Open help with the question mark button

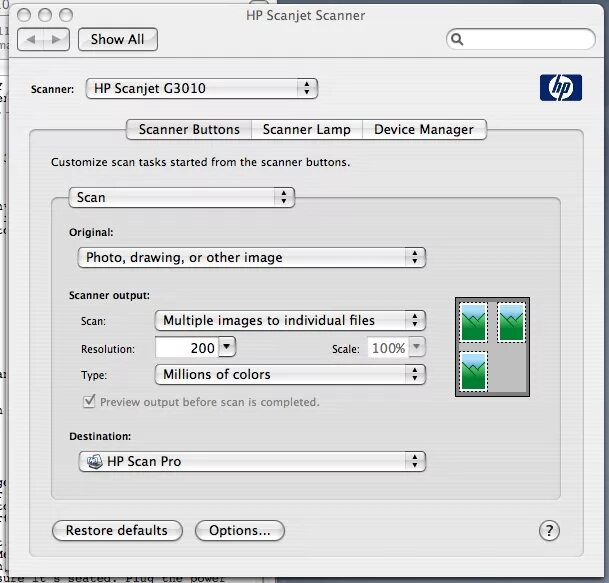coord(549,531)
